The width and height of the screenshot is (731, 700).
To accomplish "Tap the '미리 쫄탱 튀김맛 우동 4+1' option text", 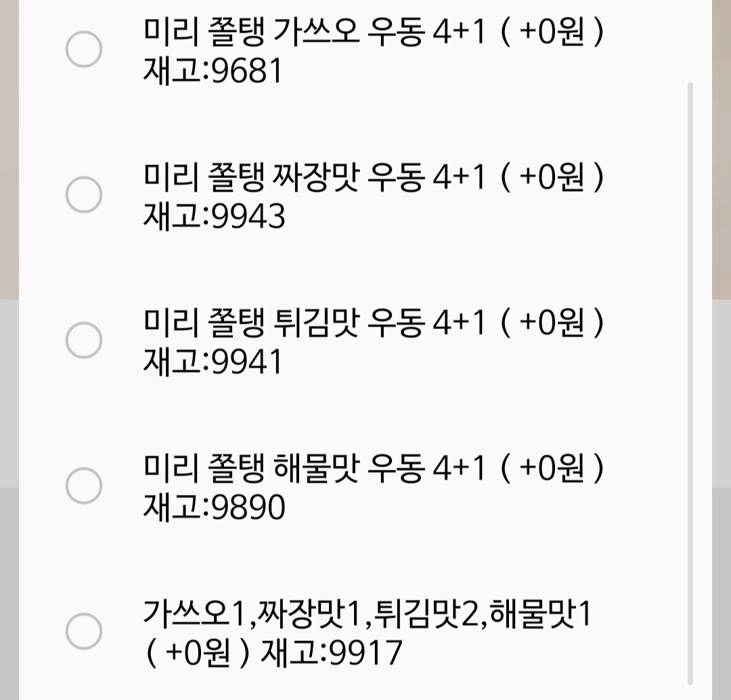I will click(x=315, y=324).
